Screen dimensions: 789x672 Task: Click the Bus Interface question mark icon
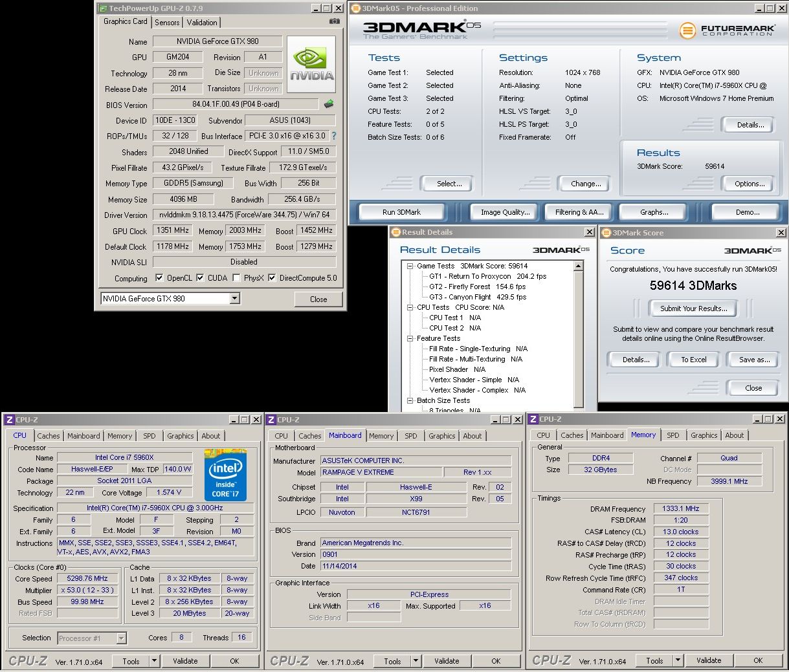334,136
